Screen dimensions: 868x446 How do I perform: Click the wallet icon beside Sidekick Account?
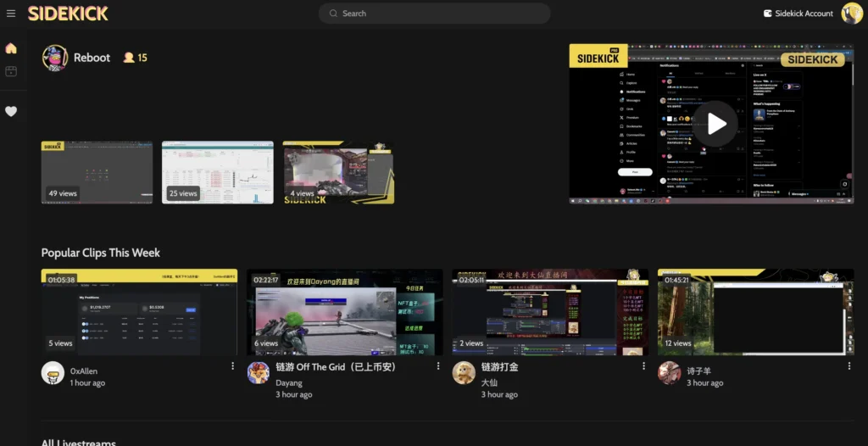click(768, 14)
